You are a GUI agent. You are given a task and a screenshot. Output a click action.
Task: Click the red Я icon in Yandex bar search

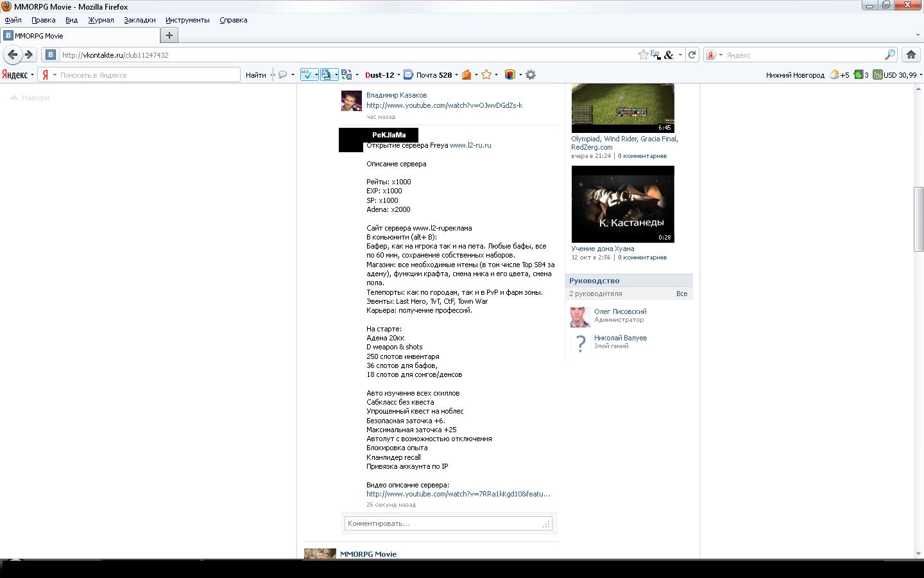(x=46, y=74)
